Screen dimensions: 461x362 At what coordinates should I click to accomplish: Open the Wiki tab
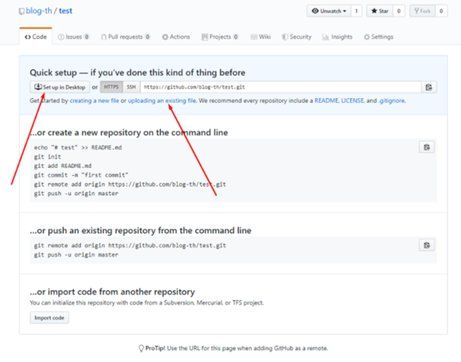pyautogui.click(x=261, y=37)
